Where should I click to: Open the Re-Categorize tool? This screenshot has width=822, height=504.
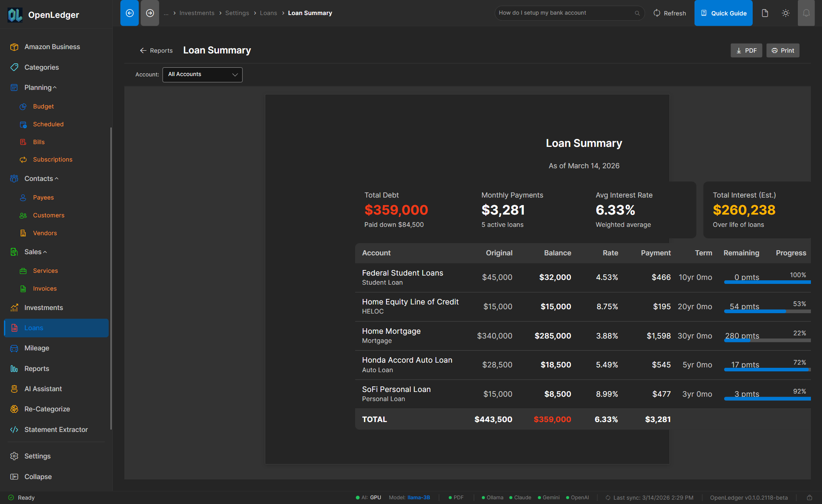(47, 409)
